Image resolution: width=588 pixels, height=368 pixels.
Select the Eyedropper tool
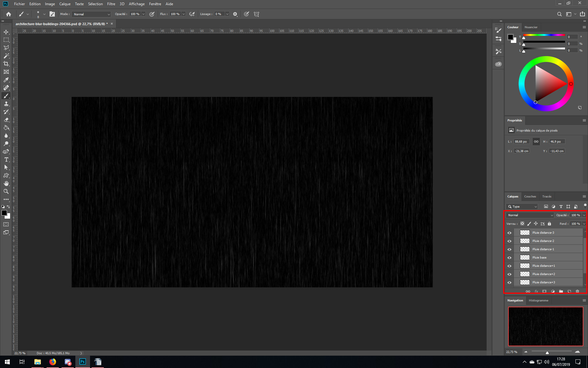[x=6, y=80]
